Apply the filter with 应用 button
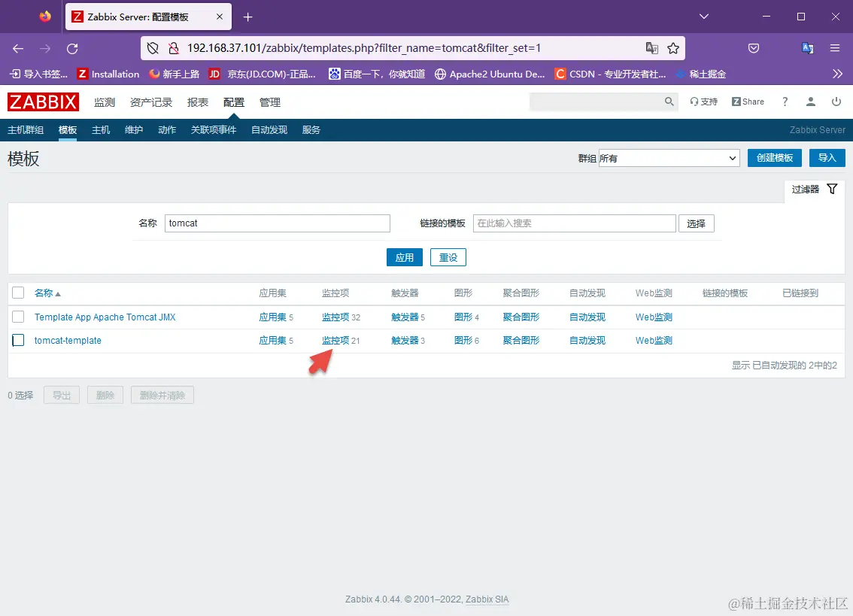 pyautogui.click(x=404, y=257)
